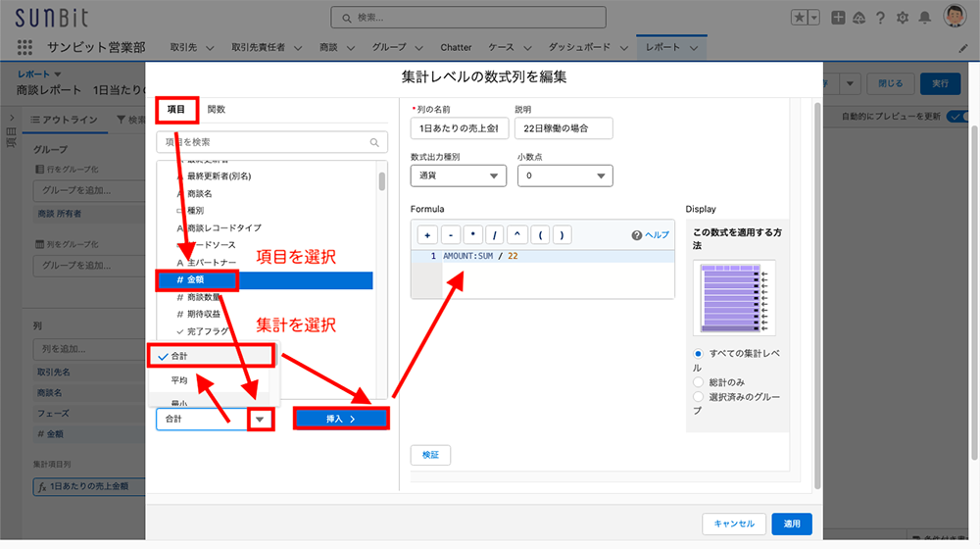This screenshot has height=549, width=980.
Task: Expand the ケース tab chevron
Action: (x=527, y=48)
